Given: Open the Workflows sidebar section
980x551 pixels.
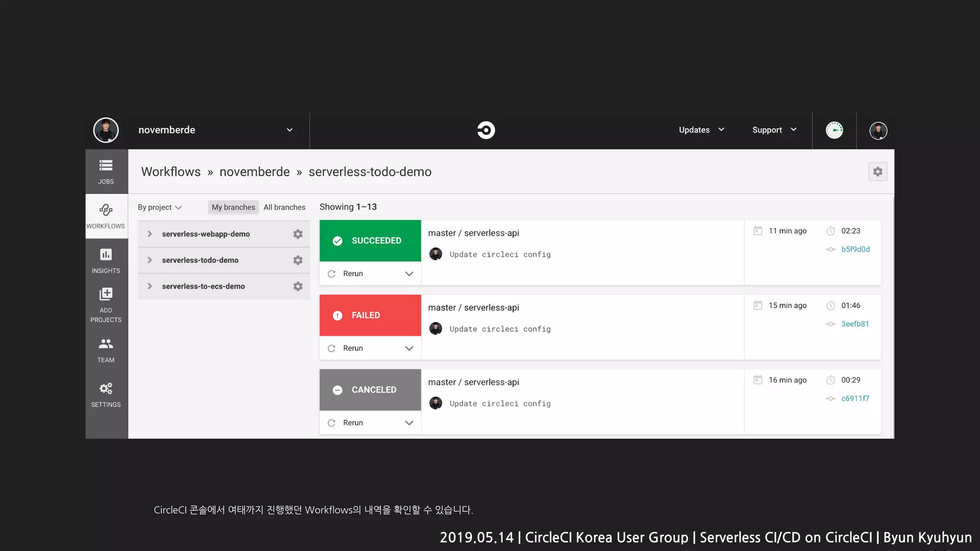Looking at the screenshot, I should pos(106,216).
